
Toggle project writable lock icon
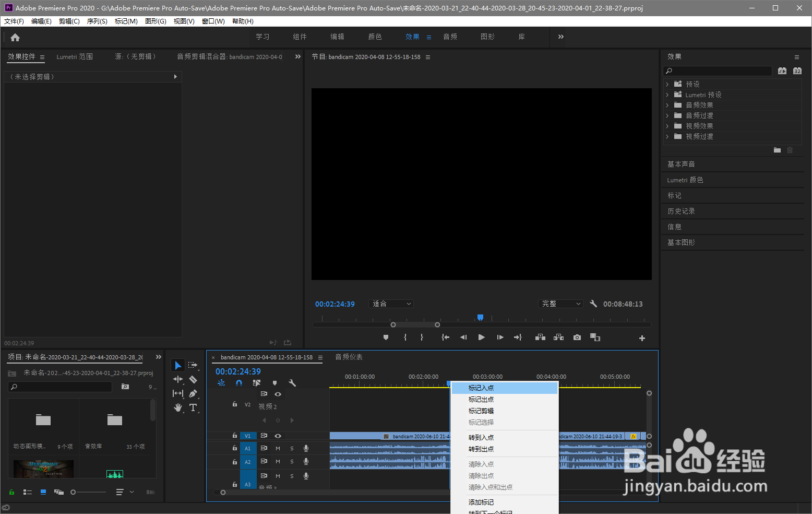11,492
